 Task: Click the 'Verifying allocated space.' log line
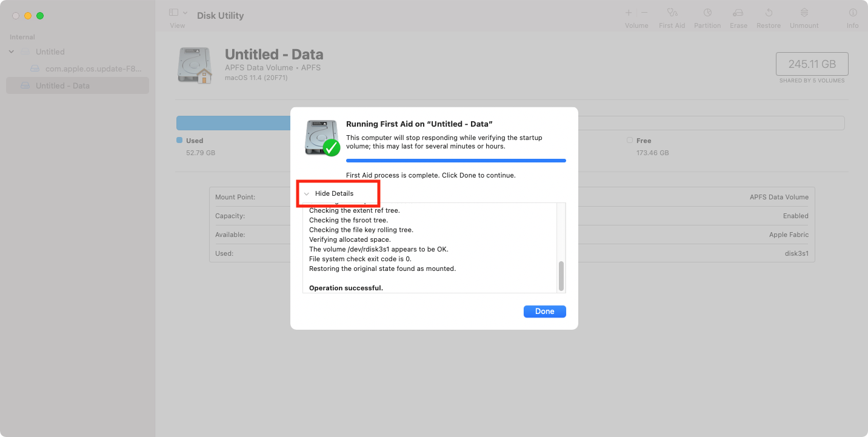pos(350,239)
